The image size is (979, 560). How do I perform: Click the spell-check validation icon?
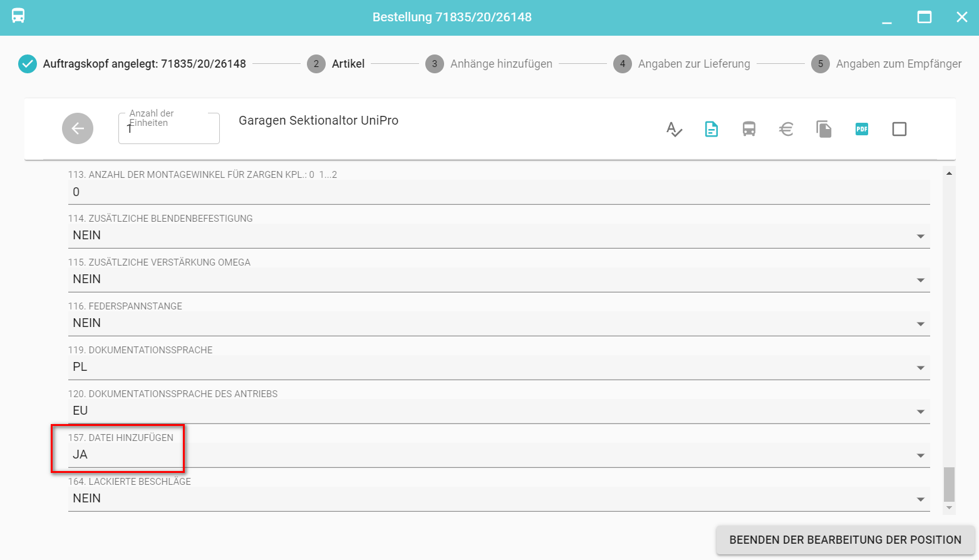click(674, 129)
